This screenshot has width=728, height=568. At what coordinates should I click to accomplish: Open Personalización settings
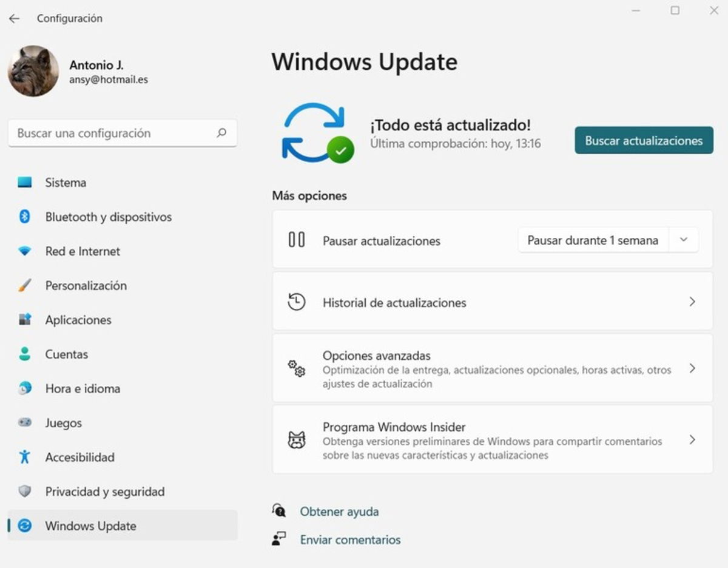coord(123,285)
